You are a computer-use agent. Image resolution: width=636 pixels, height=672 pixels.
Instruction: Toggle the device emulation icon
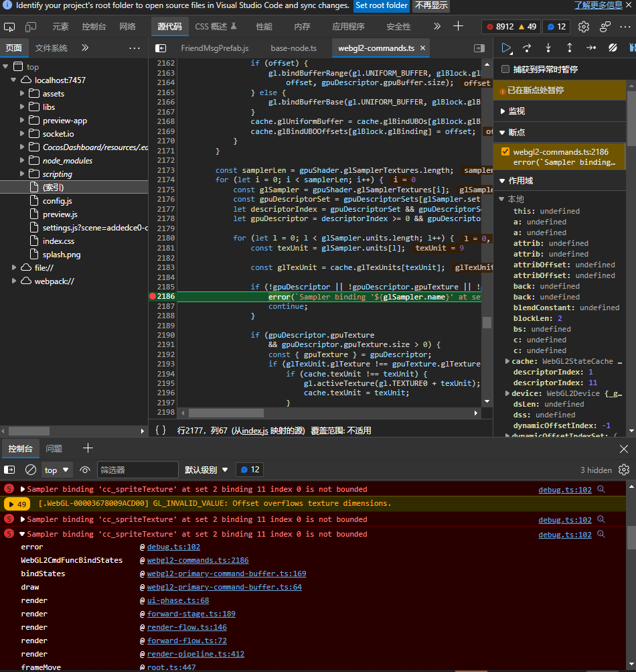click(31, 27)
